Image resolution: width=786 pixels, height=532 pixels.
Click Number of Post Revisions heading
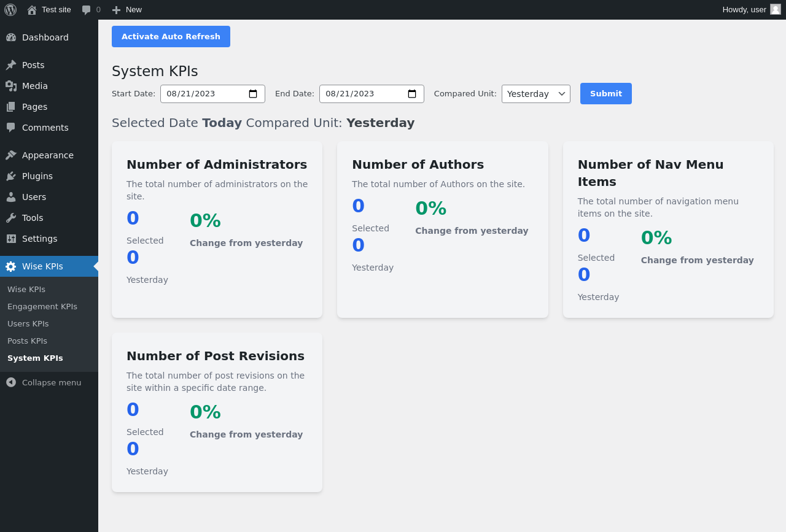coord(216,356)
